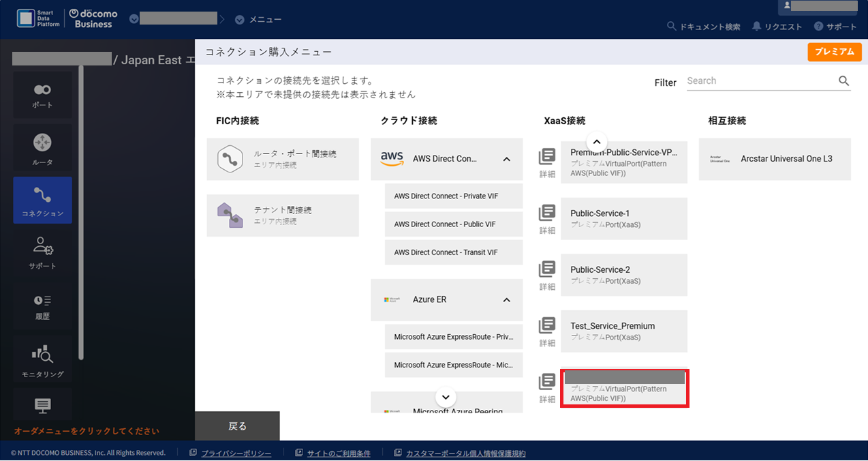The height and width of the screenshot is (461, 868).
Task: Click the search magnifier icon in Filter
Action: [x=843, y=81]
